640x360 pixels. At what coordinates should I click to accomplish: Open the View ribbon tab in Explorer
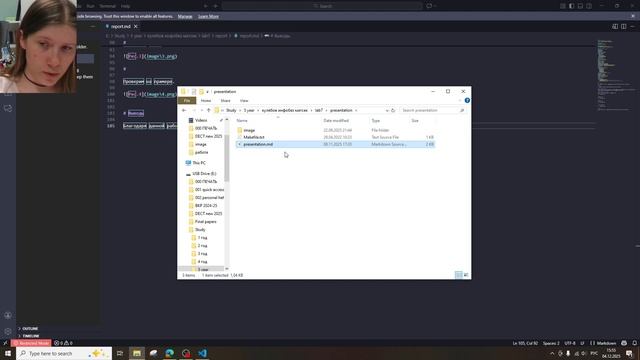pos(244,100)
